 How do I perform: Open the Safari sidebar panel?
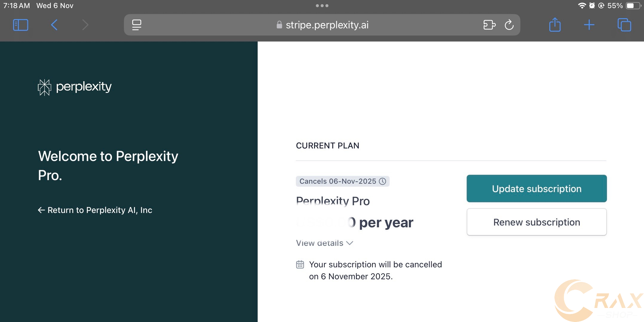(21, 25)
